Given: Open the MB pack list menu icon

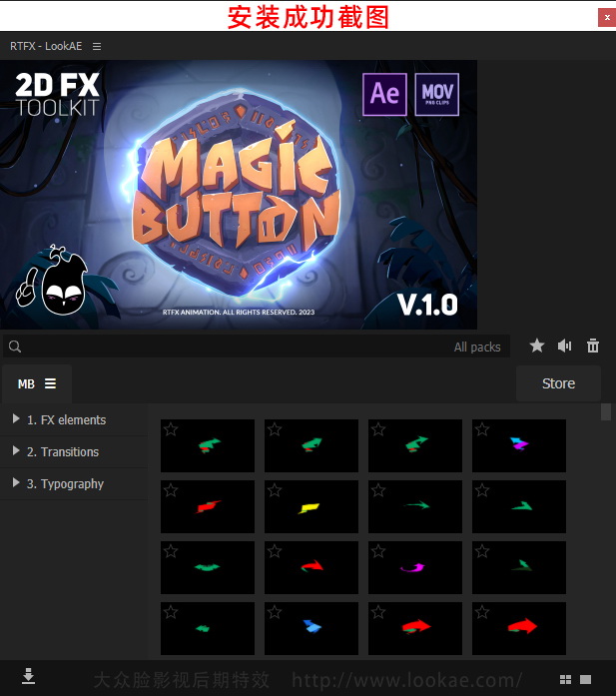Looking at the screenshot, I should pyautogui.click(x=51, y=383).
